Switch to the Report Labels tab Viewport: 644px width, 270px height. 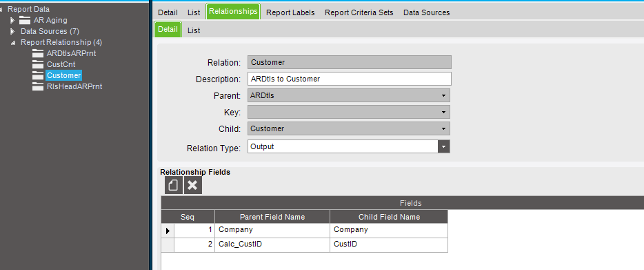point(290,12)
